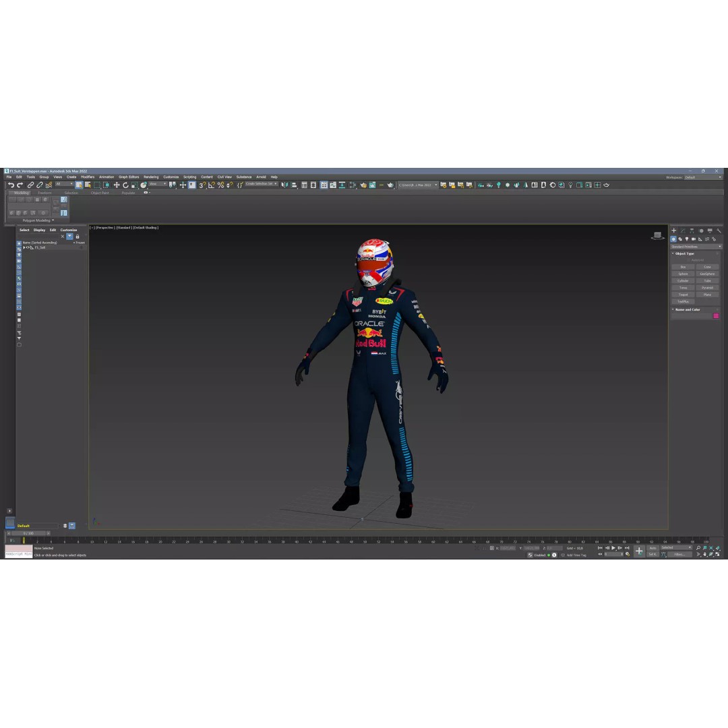Screen dimensions: 728x728
Task: Click the Render teapot icon
Action: click(390, 185)
